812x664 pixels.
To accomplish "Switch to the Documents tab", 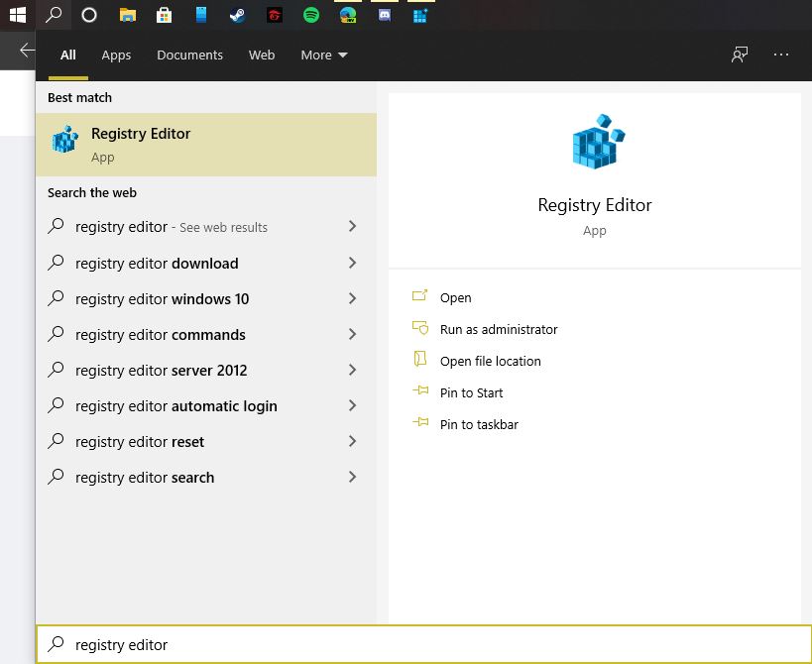I will (189, 55).
